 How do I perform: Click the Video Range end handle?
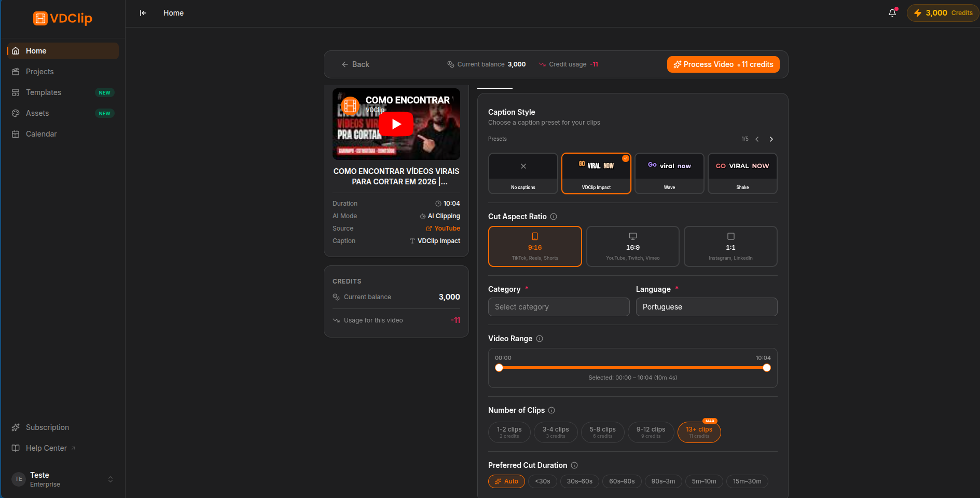(x=767, y=368)
